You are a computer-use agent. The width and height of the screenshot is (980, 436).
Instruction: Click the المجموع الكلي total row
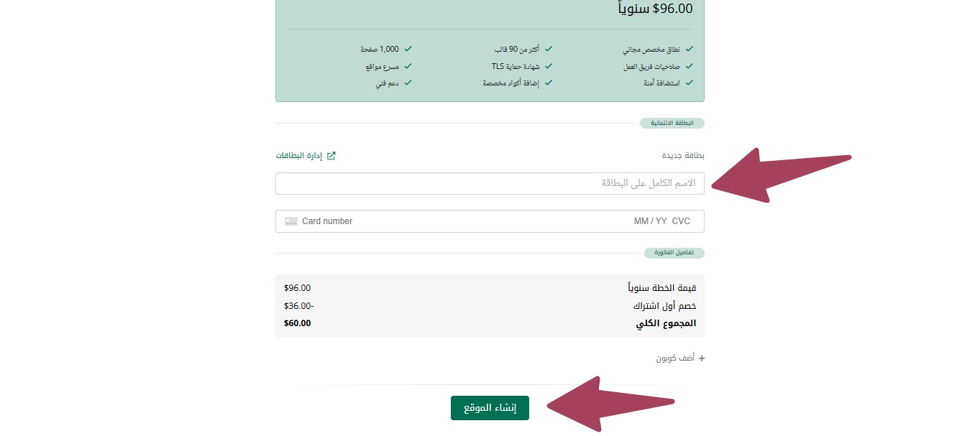coord(490,323)
